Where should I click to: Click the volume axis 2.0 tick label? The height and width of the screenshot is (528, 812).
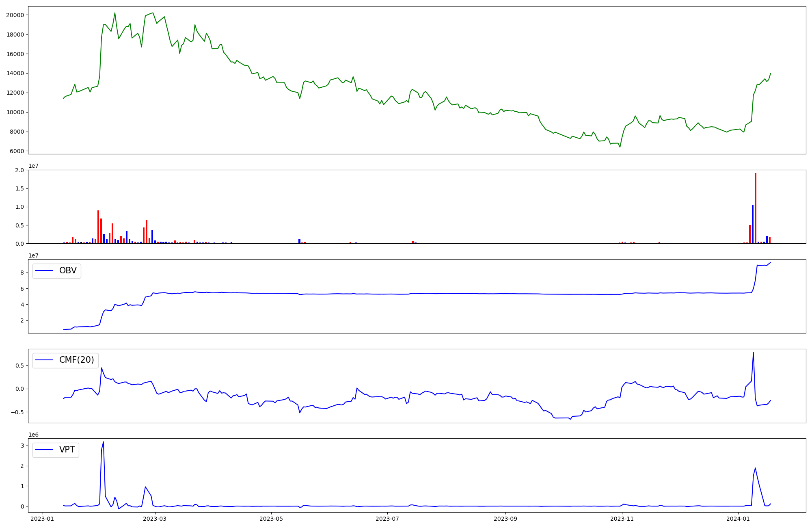click(19, 170)
